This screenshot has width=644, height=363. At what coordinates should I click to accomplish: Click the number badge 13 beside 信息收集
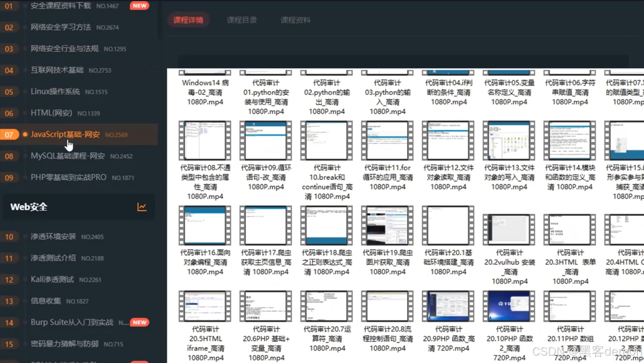(9, 301)
